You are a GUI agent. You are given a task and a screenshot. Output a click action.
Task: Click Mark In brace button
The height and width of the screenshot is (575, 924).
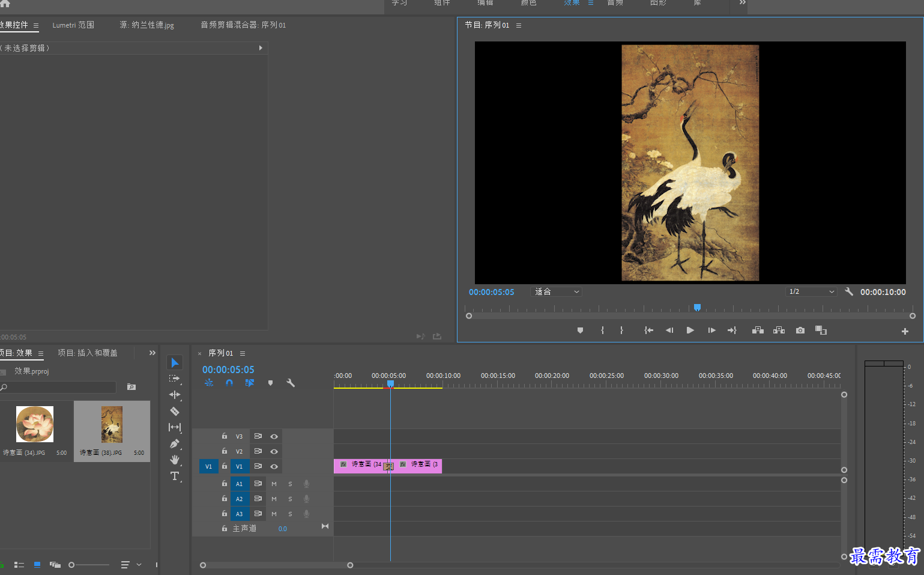602,330
